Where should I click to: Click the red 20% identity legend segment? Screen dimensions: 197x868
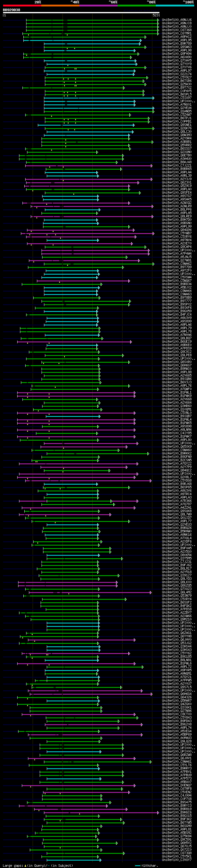click(x=22, y=6)
